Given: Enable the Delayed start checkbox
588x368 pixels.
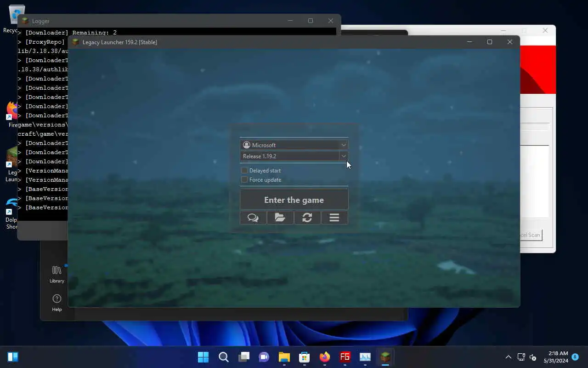Looking at the screenshot, I should tap(244, 170).
